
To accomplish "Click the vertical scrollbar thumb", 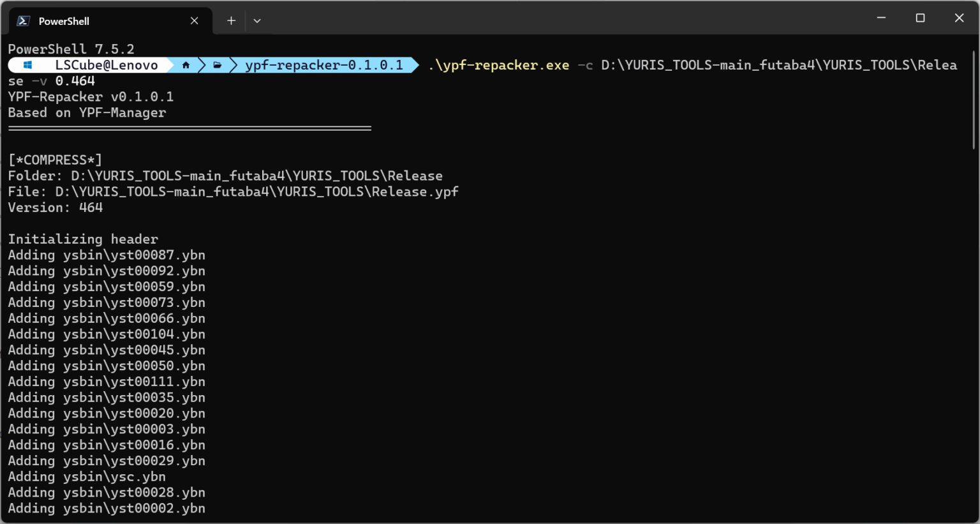I will coord(974,99).
